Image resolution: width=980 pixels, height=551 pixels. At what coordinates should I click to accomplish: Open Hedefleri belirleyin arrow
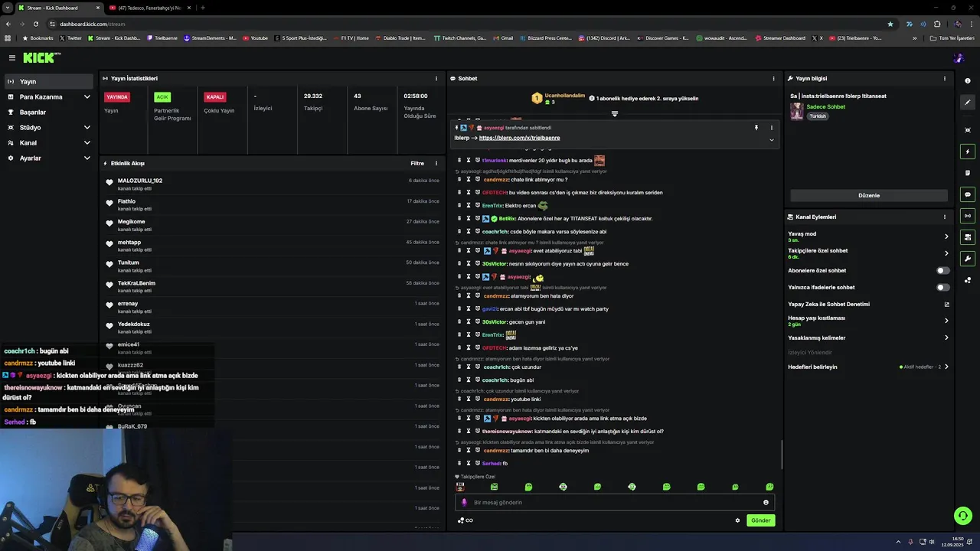946,367
